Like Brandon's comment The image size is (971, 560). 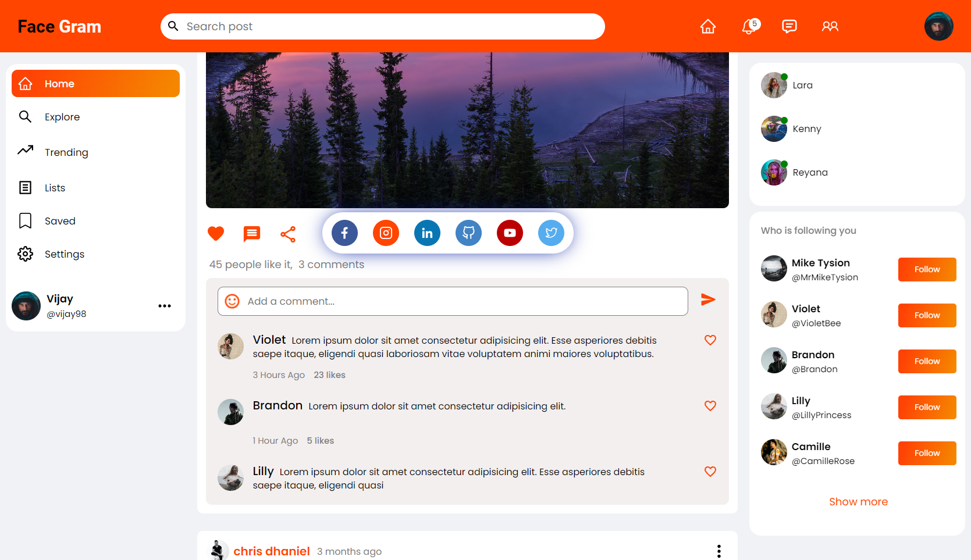tap(710, 406)
